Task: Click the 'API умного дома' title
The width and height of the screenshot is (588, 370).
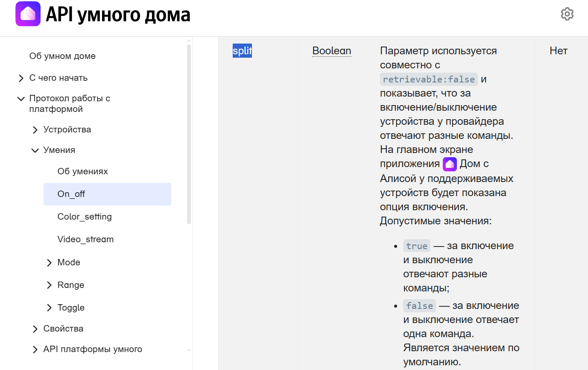Action: pos(118,15)
